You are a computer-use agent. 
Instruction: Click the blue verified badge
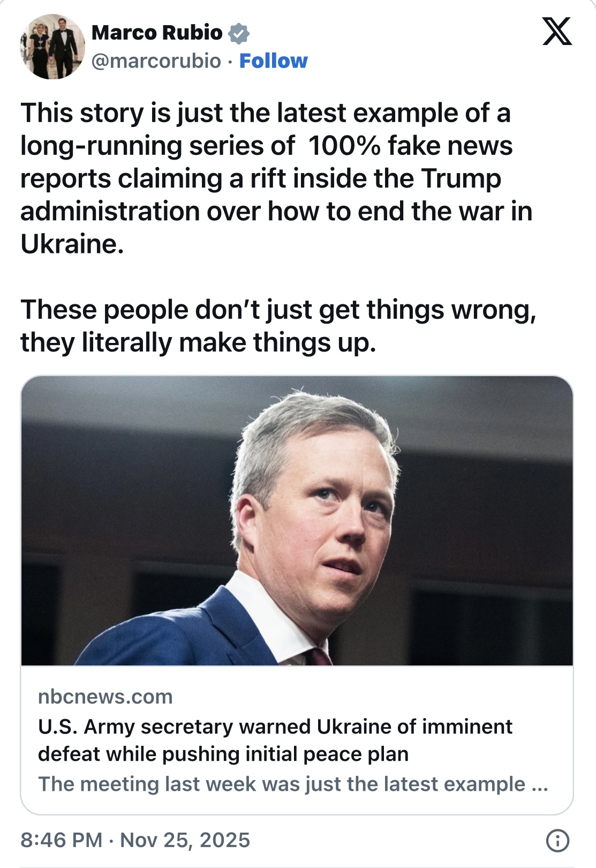coord(239,33)
